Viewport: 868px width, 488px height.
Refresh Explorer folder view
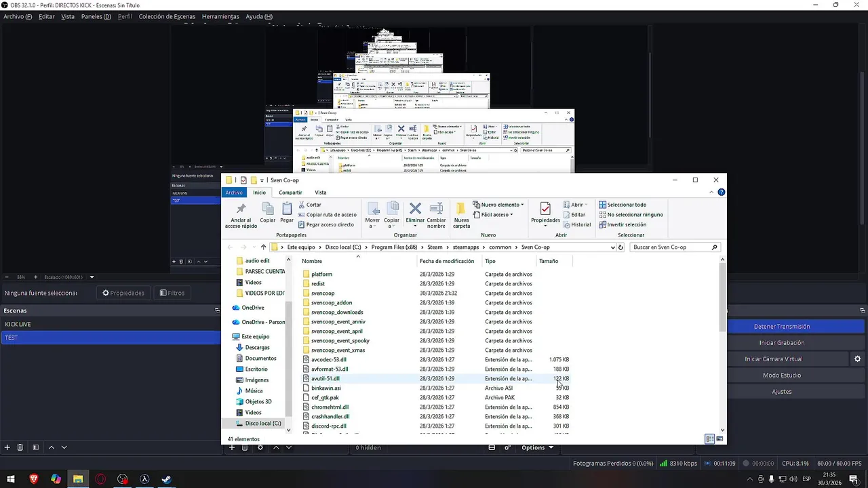coord(620,247)
